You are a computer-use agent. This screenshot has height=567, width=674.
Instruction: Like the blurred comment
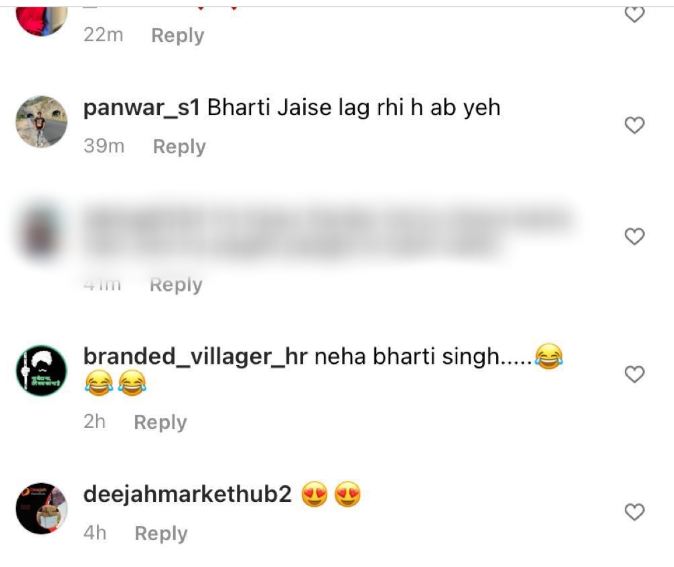[634, 236]
